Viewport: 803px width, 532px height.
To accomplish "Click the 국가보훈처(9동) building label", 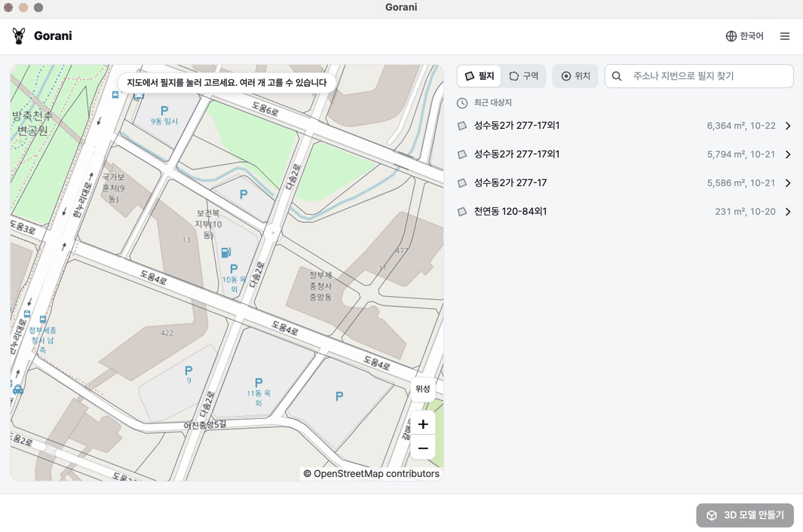I will point(113,188).
